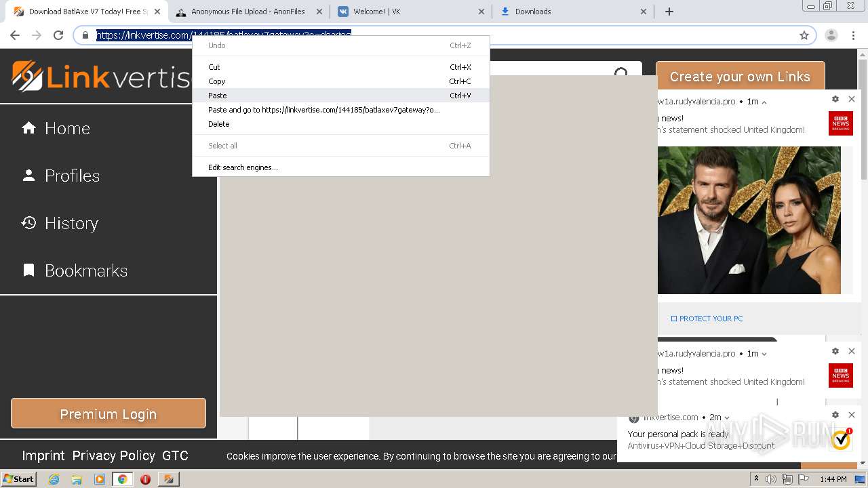This screenshot has height=488, width=868.
Task: Click the browser back arrow
Action: click(x=15, y=35)
